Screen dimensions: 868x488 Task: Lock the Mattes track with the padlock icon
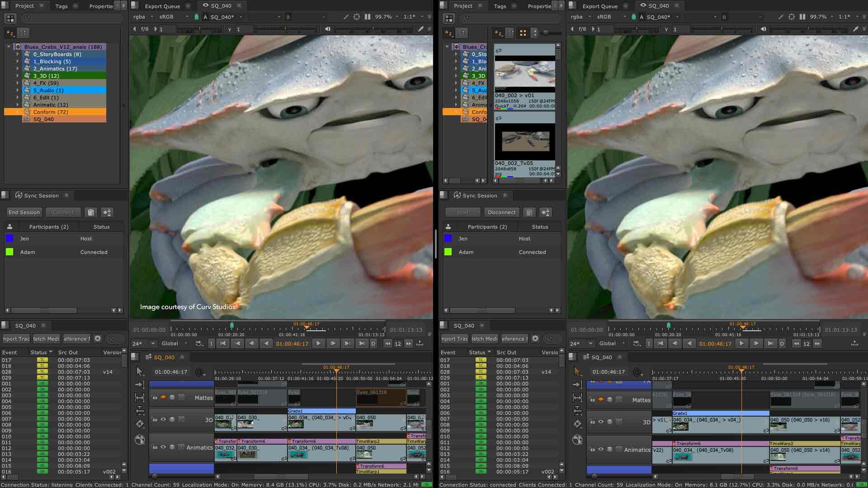pyautogui.click(x=156, y=398)
